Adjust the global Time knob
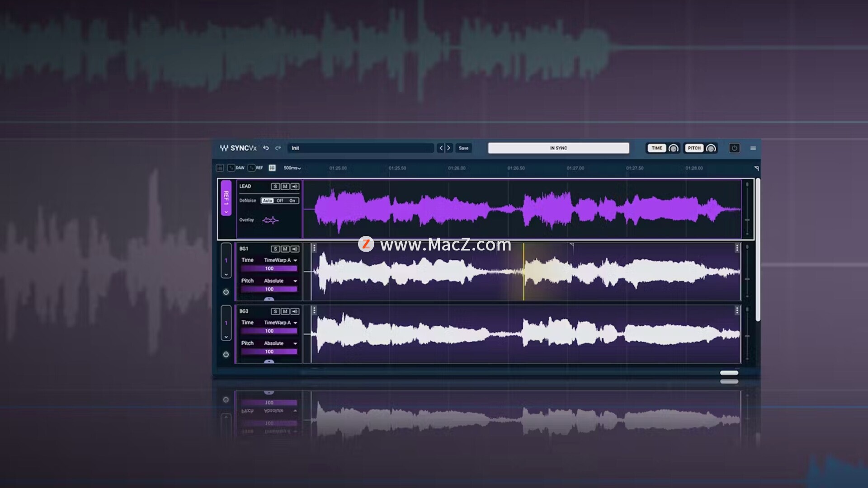Screen dimensions: 868x488 tap(673, 149)
